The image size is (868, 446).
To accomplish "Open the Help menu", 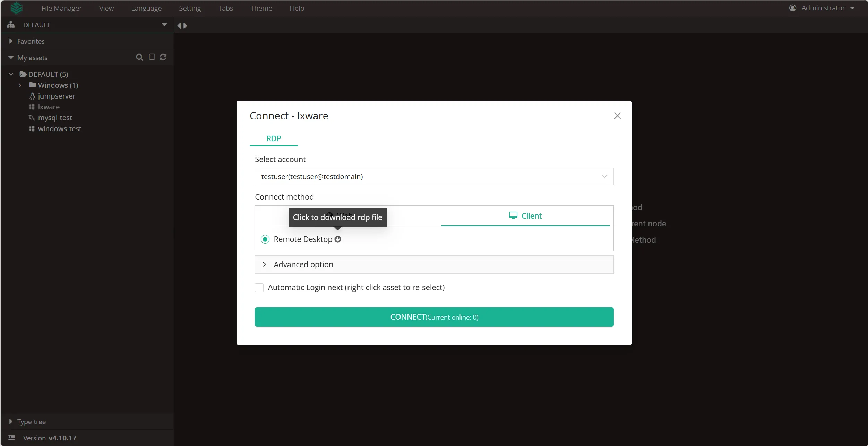I will pos(297,8).
